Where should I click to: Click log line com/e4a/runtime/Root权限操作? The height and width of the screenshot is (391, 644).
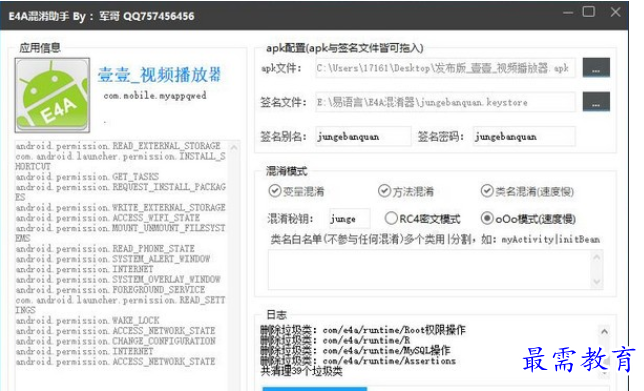pos(363,330)
